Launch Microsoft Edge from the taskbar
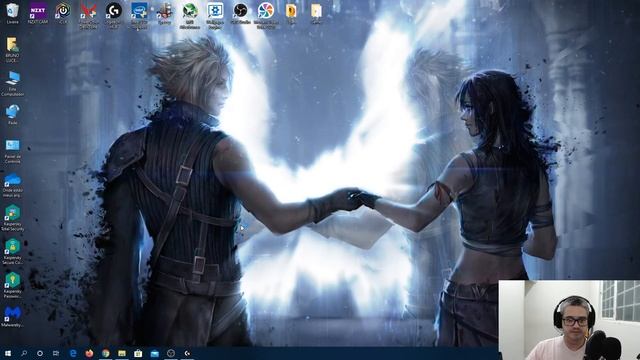 tap(73, 353)
